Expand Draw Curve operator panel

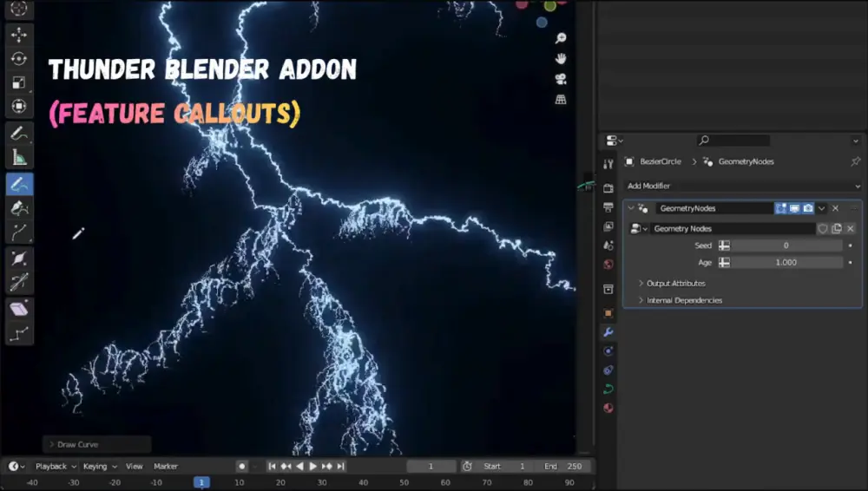pos(97,444)
